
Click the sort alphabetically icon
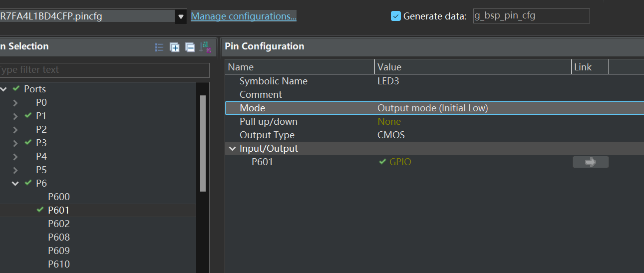coord(205,47)
